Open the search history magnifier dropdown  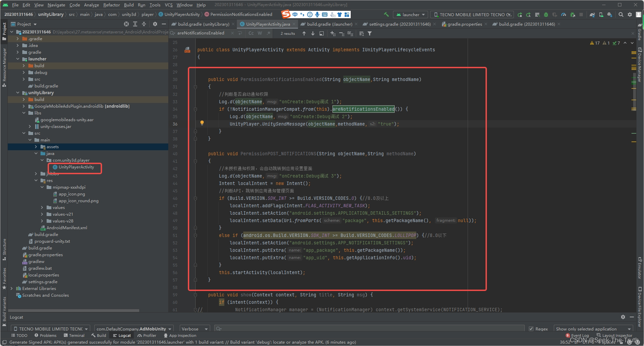(173, 33)
